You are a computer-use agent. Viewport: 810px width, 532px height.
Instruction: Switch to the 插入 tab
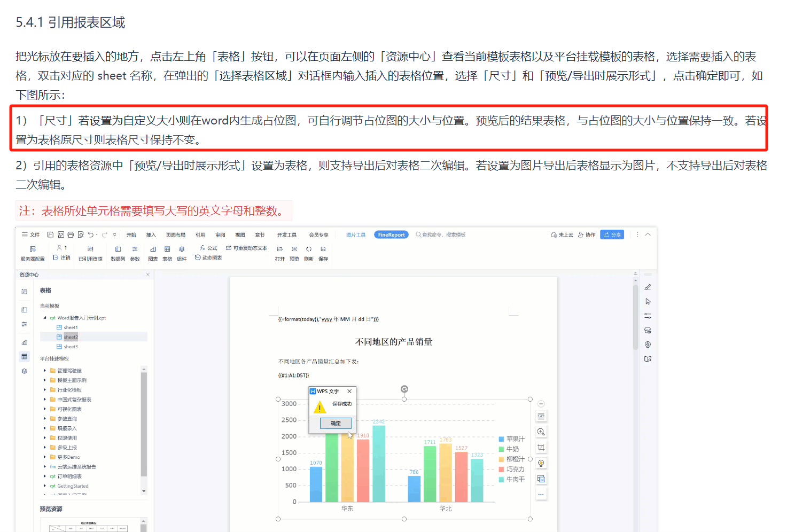pyautogui.click(x=151, y=235)
